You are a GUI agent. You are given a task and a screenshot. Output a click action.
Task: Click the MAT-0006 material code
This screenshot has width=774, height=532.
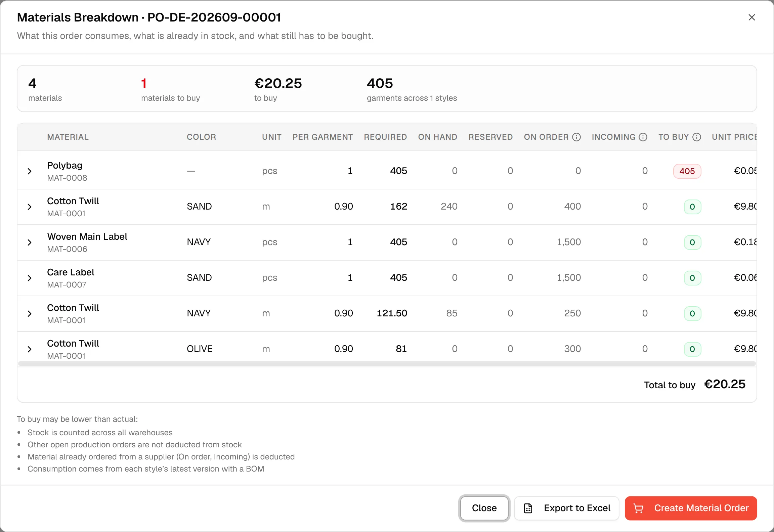pos(67,249)
